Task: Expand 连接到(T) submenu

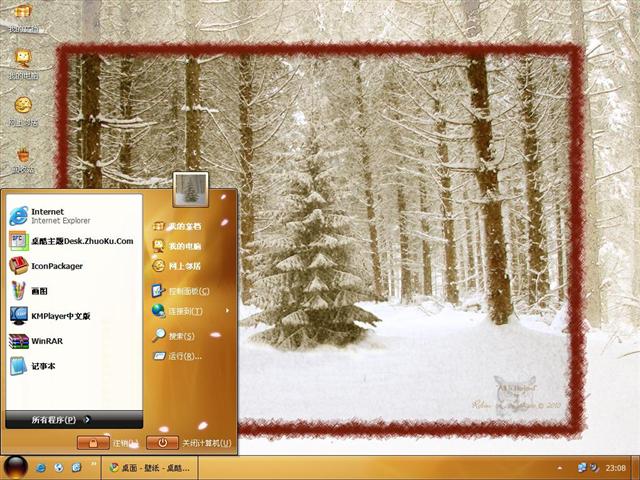Action: pos(191,311)
